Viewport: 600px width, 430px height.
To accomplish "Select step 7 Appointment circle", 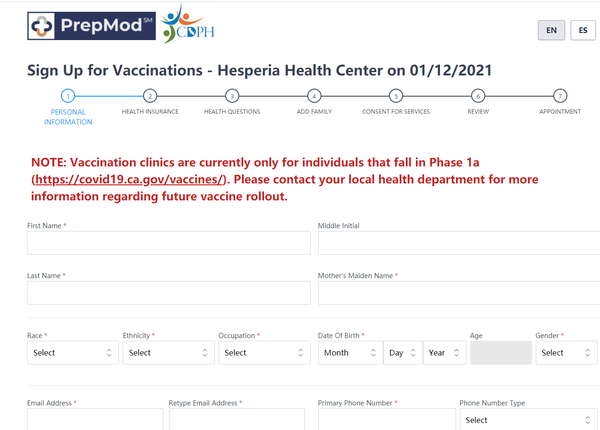I will (x=560, y=96).
